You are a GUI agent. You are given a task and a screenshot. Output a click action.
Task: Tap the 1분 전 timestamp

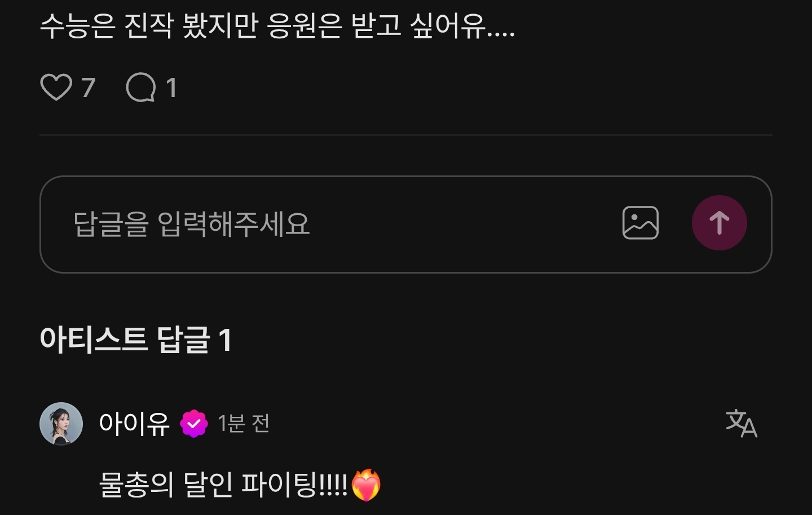pos(244,424)
